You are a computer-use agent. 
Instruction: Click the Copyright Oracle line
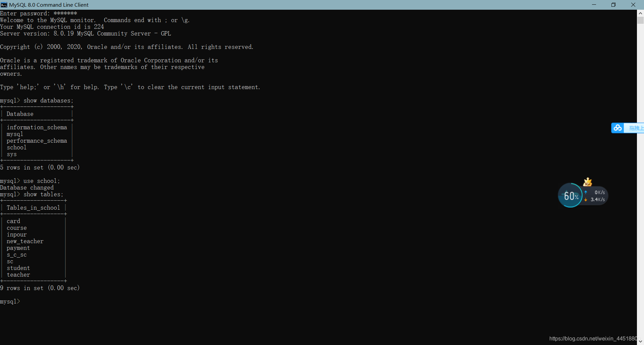(x=127, y=47)
